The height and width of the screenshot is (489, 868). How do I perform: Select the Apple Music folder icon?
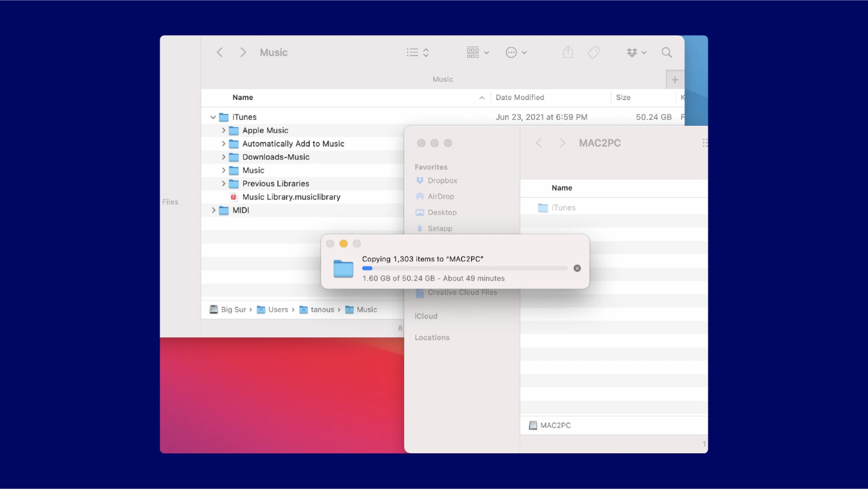tap(234, 130)
